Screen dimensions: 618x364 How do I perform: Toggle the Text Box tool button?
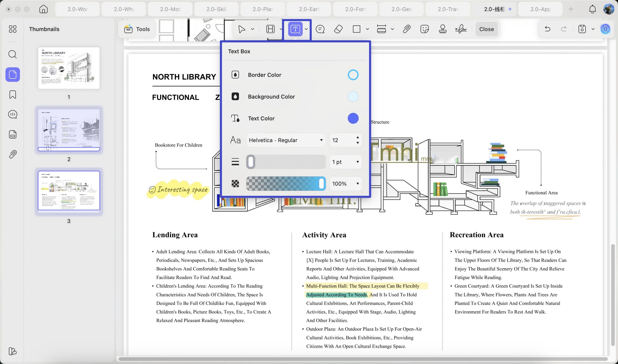click(295, 29)
